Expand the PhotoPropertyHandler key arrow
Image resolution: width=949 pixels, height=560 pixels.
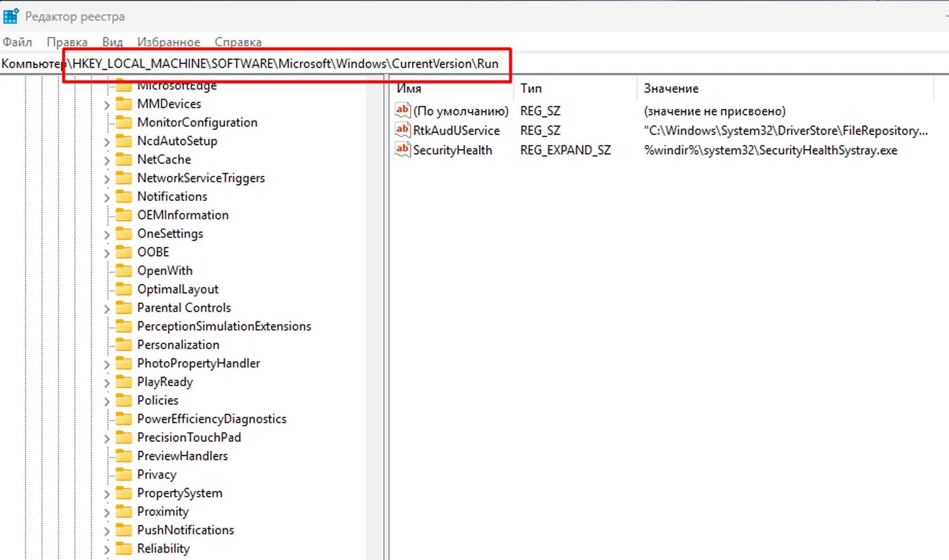coord(107,364)
